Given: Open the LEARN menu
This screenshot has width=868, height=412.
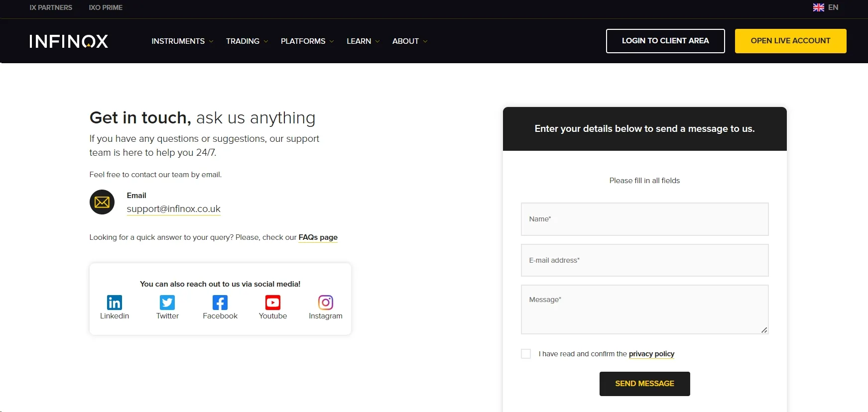Looking at the screenshot, I should pyautogui.click(x=359, y=41).
